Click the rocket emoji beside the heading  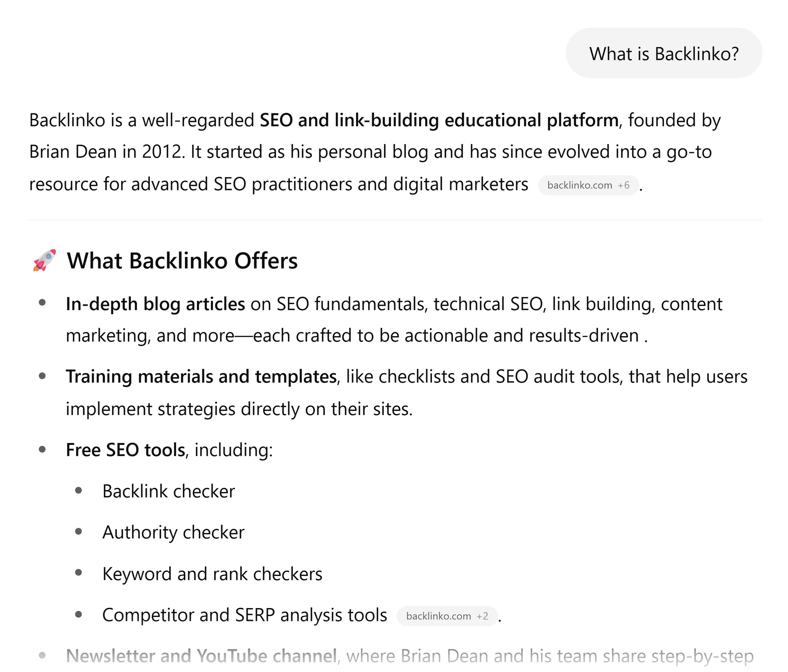45,260
